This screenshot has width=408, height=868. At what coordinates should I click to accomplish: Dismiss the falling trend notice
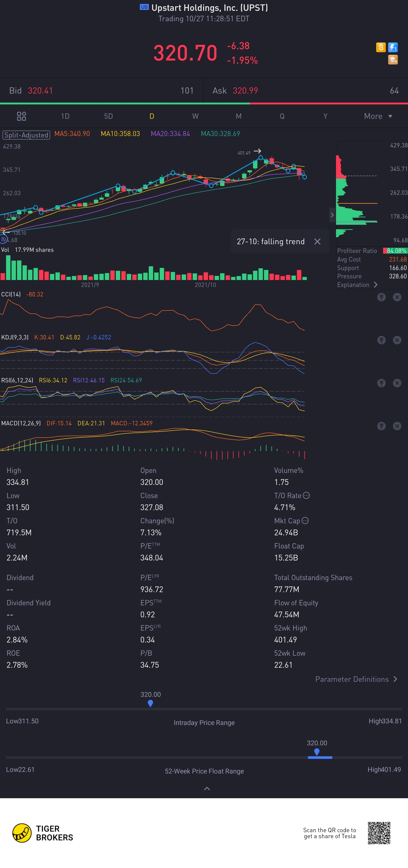coord(317,242)
